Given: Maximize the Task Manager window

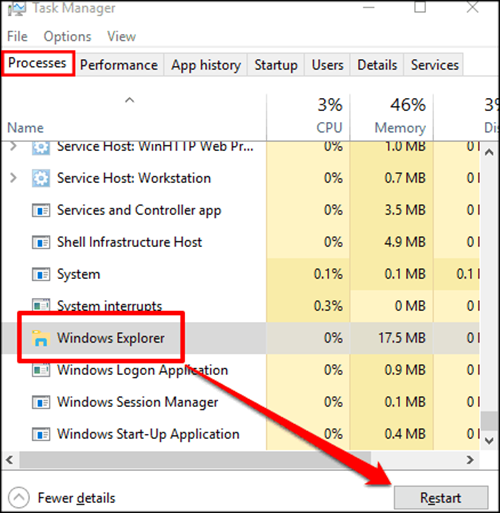Looking at the screenshot, I should click(420, 7).
